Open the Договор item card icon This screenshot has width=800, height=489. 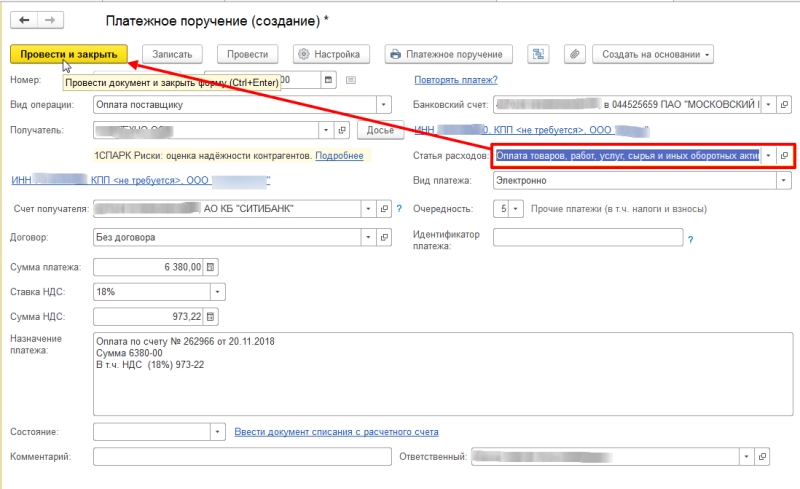tap(384, 237)
